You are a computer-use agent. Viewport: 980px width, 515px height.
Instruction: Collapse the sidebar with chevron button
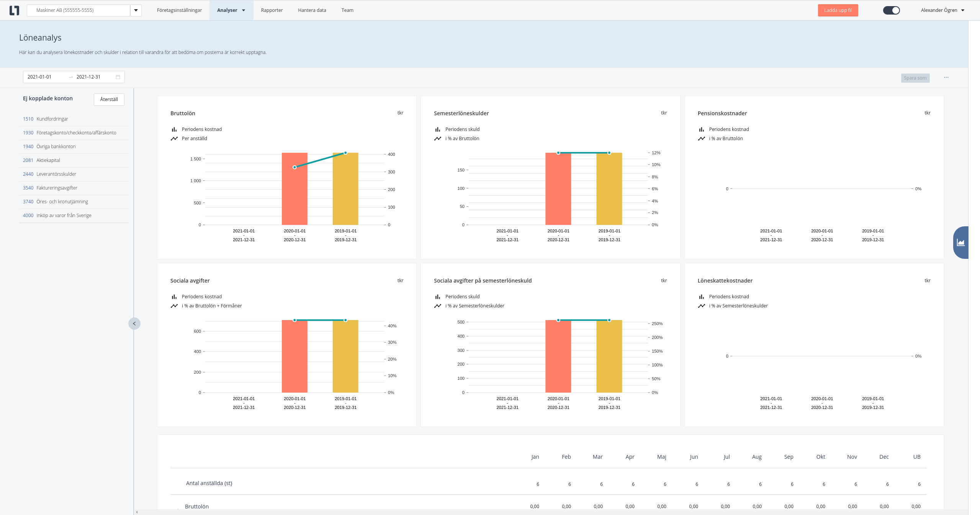tap(134, 324)
